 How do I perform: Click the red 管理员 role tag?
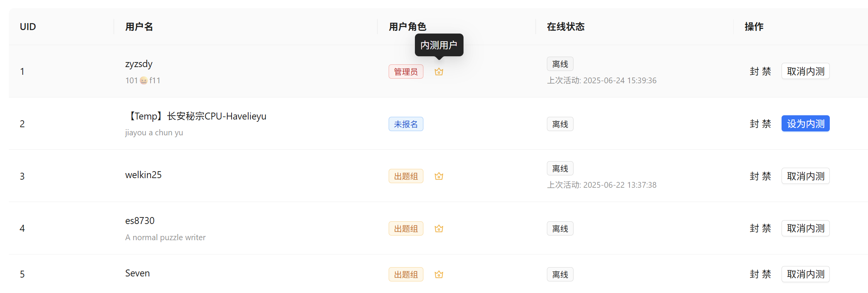tap(406, 72)
